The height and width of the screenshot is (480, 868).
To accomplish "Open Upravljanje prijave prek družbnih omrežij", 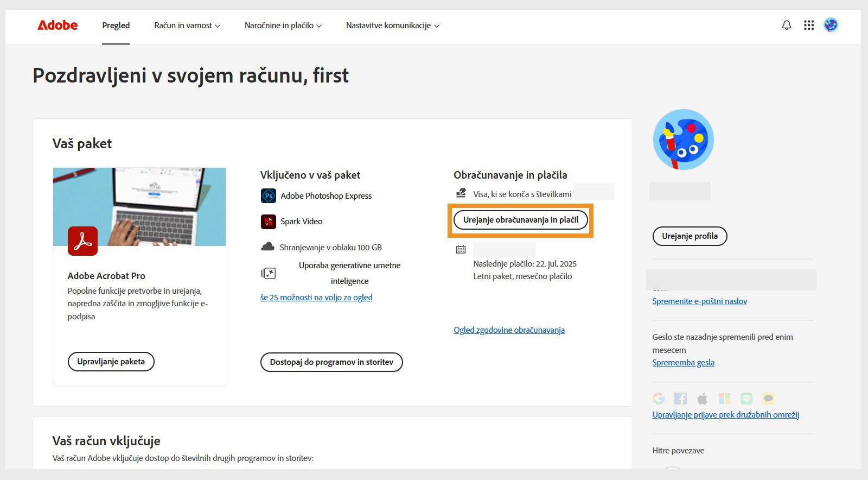I will tap(726, 415).
